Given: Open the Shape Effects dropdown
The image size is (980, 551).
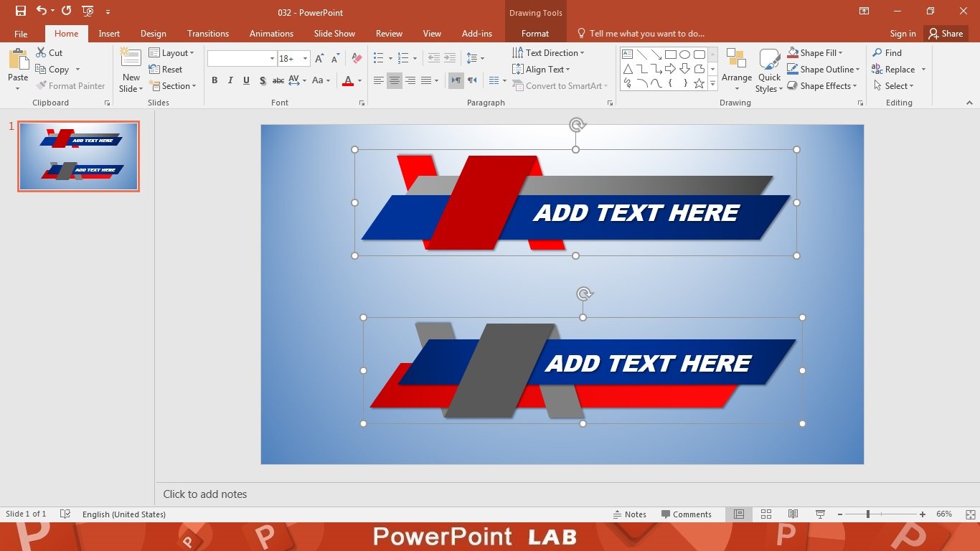Looking at the screenshot, I should coord(822,85).
